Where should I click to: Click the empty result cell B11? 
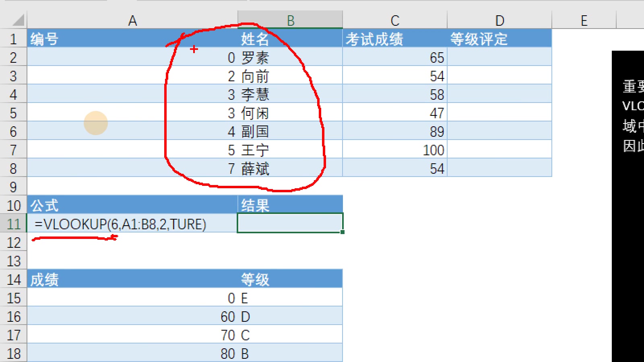pos(290,223)
